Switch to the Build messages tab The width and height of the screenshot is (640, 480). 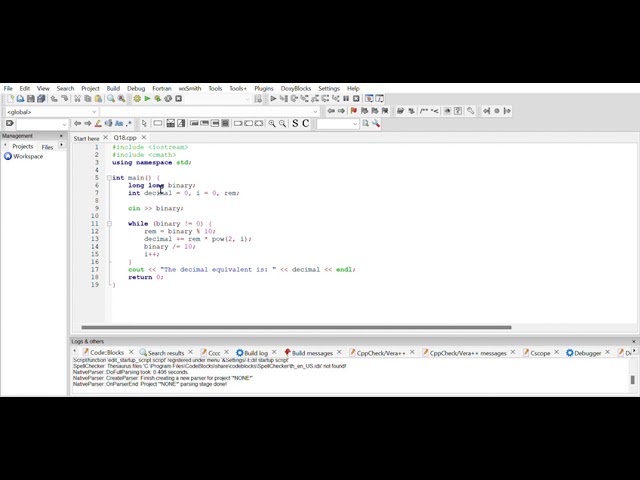tap(312, 353)
